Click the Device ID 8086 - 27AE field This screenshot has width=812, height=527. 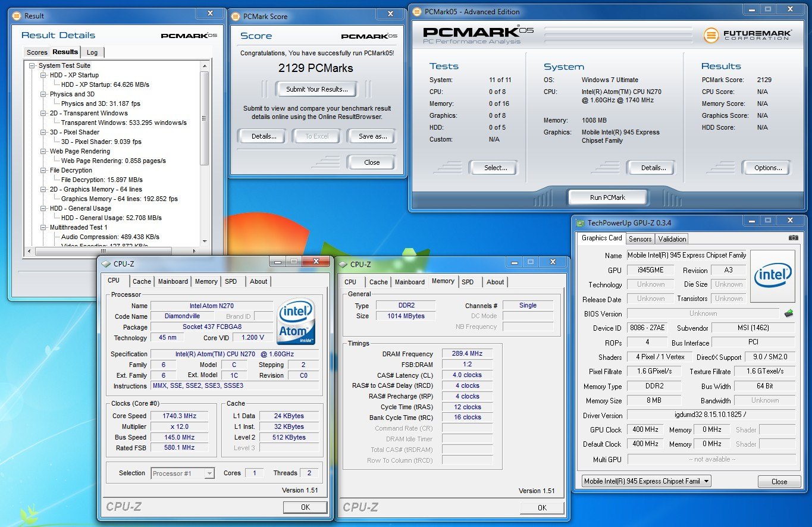click(648, 328)
